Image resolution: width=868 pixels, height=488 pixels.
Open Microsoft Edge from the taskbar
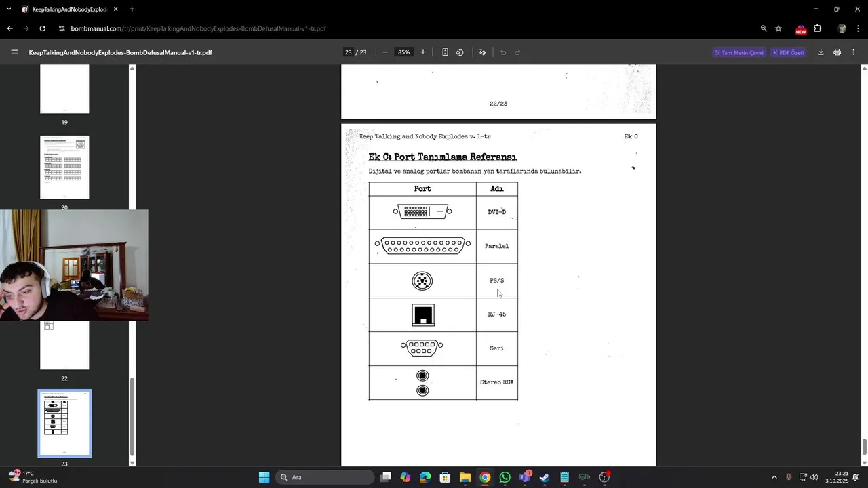pos(425,477)
